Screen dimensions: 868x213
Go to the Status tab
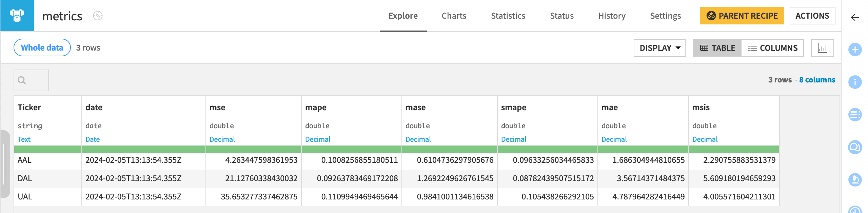(x=561, y=16)
